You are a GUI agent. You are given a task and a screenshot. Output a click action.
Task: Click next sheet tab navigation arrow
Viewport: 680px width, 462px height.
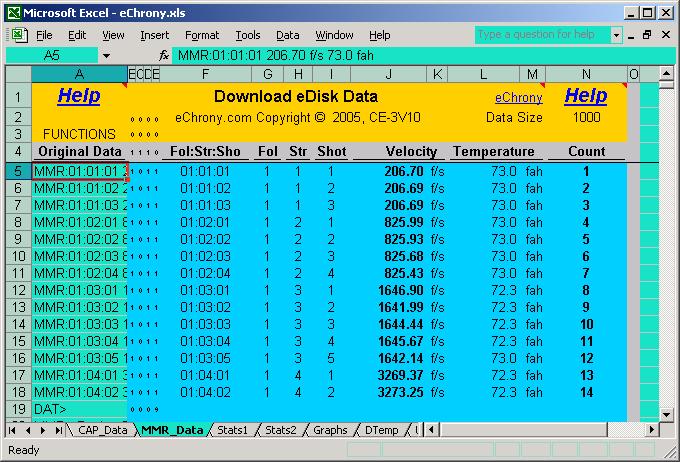pyautogui.click(x=42, y=430)
